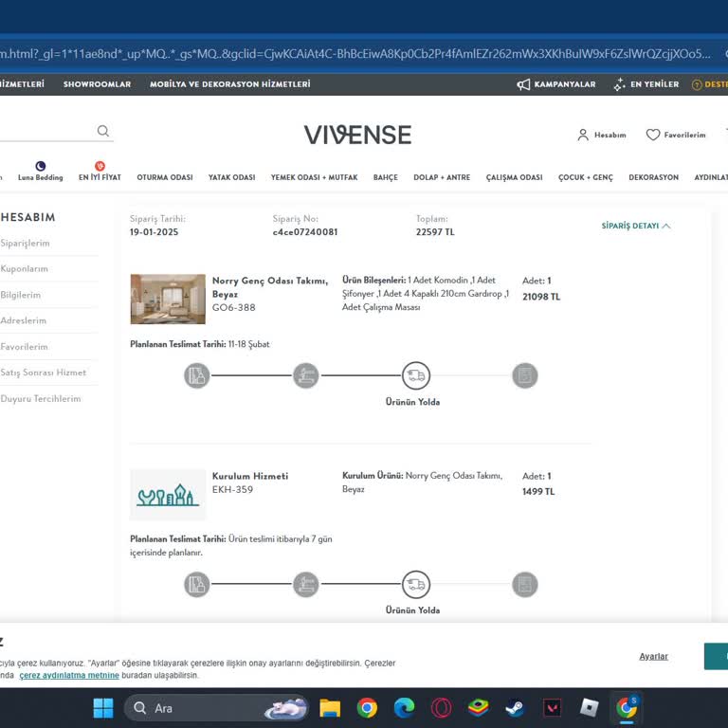Open Dolap + Antre category menu
The width and height of the screenshot is (728, 728).
pyautogui.click(x=442, y=177)
